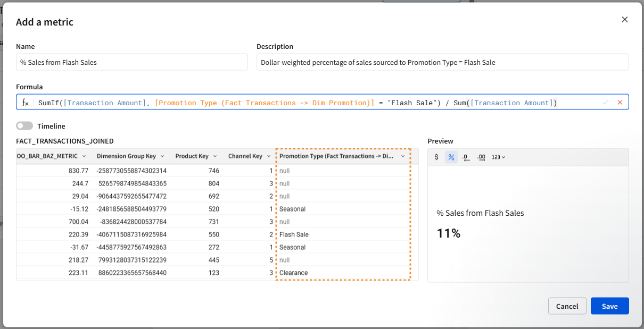This screenshot has width=644, height=329.
Task: Open the Dimension Group Key column menu
Action: click(162, 156)
